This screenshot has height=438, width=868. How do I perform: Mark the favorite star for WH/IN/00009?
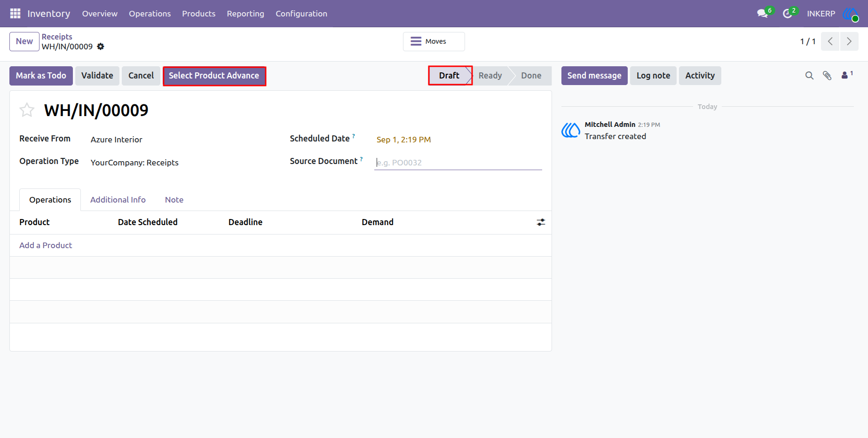coord(27,110)
